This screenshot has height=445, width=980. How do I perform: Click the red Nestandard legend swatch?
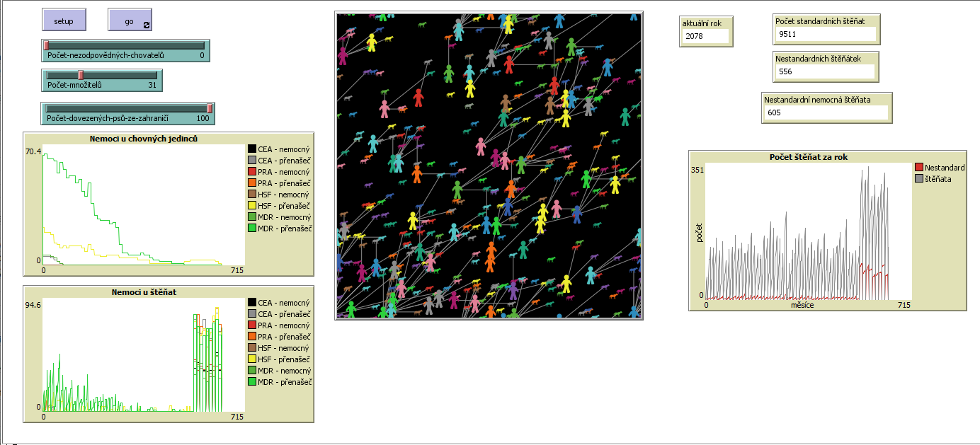919,168
